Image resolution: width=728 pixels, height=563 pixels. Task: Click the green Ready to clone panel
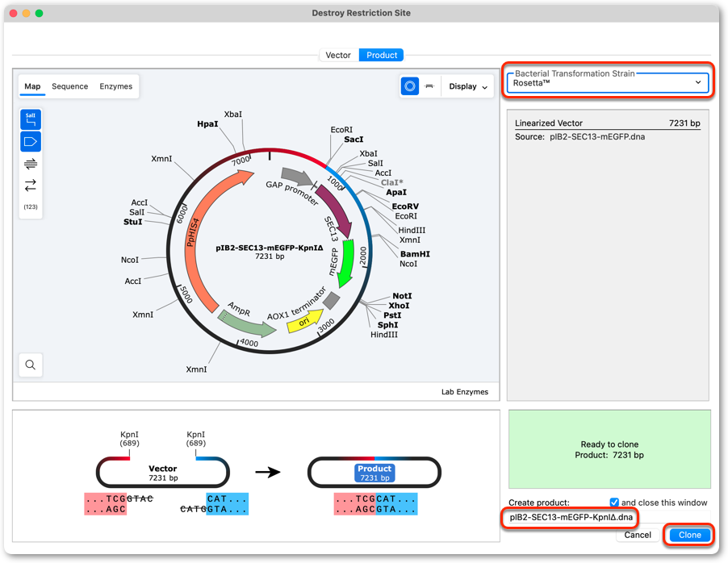[x=609, y=449]
